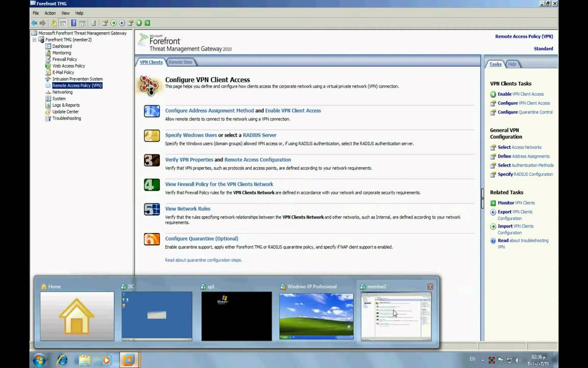
Task: Click Configure Quarantine Control task link
Action: tap(525, 112)
